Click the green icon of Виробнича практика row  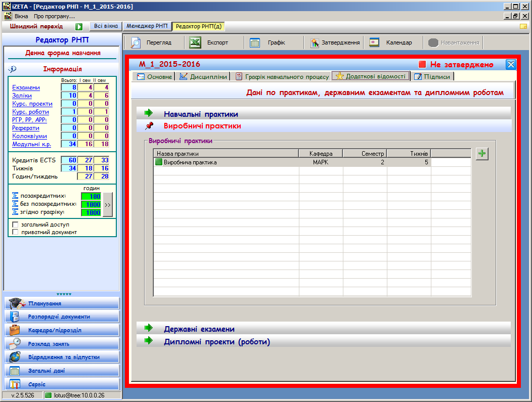click(x=159, y=162)
